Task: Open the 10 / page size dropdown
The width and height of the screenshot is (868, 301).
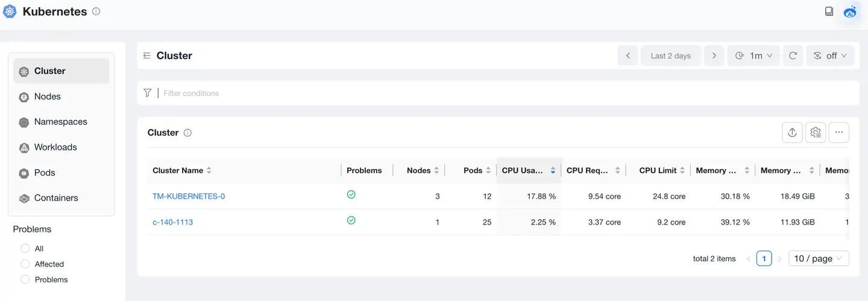Action: pos(819,259)
